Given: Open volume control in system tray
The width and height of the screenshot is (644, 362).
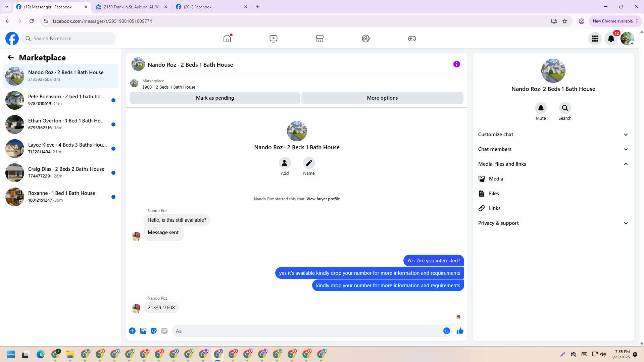Looking at the screenshot, I should click(x=603, y=354).
